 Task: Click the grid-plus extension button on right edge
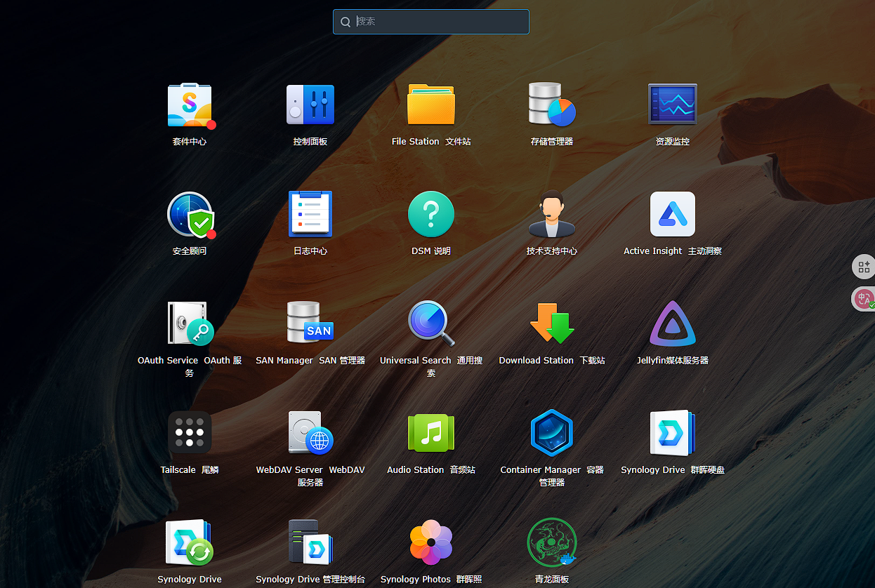pos(863,267)
